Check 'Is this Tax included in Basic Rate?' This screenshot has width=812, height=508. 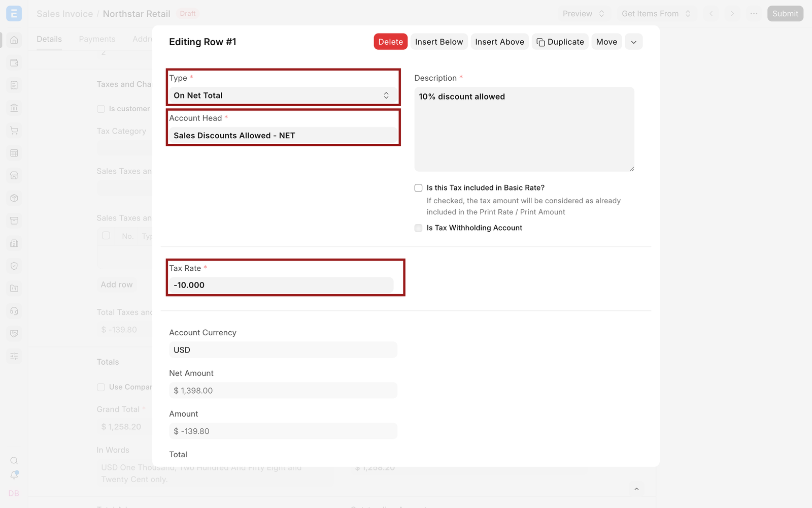pos(418,188)
